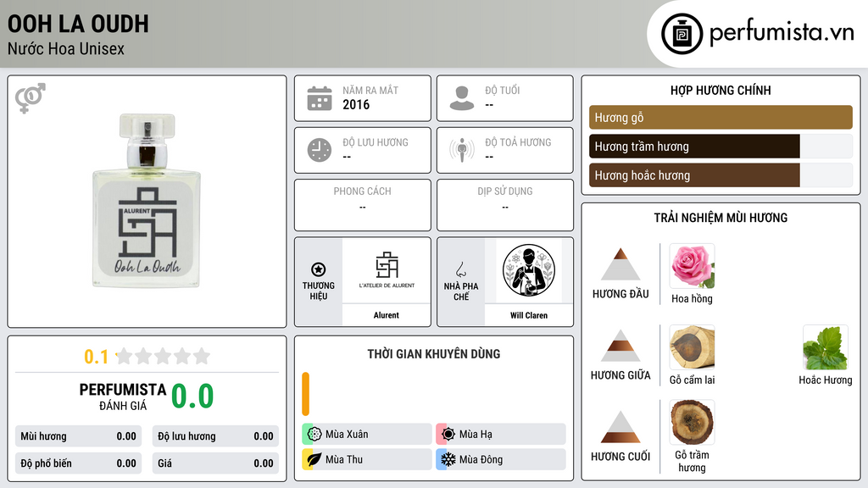The width and height of the screenshot is (868, 488).
Task: Click the perfumista.vn site name
Action: [782, 32]
